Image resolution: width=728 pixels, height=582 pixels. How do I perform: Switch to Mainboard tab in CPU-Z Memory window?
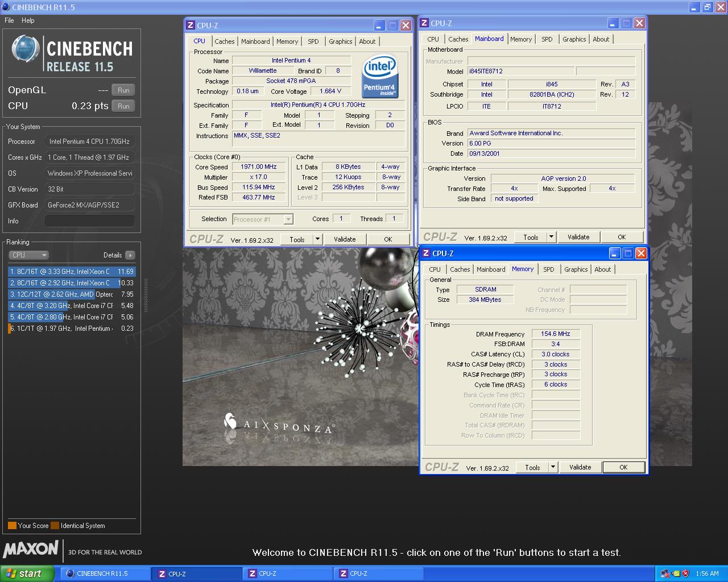491,269
